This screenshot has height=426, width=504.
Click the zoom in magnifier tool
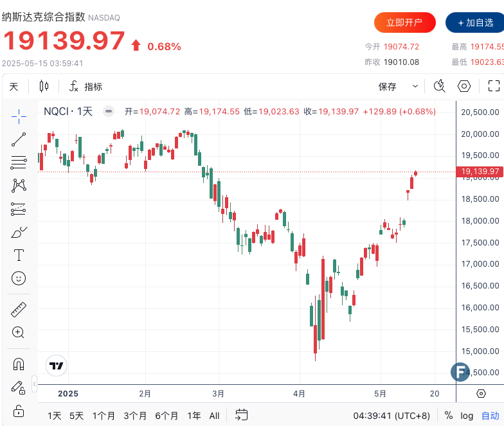pyautogui.click(x=19, y=333)
